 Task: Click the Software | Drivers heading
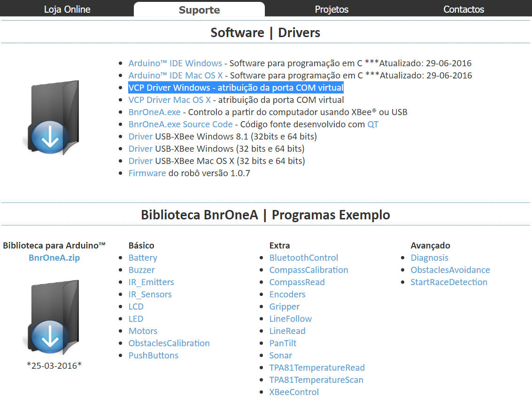click(x=265, y=32)
